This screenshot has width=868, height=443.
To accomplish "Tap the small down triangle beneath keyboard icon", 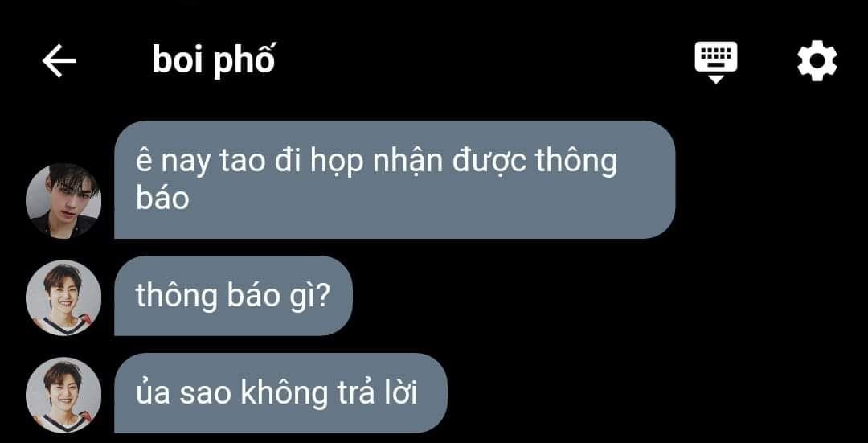I will 716,79.
